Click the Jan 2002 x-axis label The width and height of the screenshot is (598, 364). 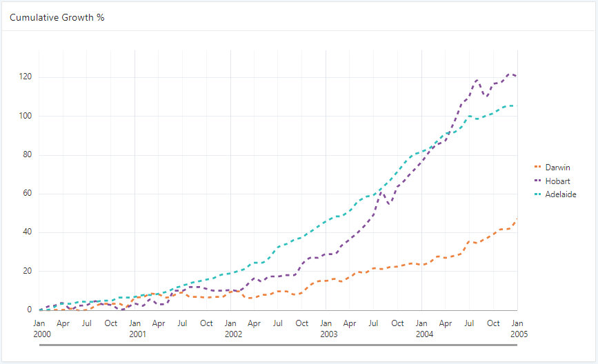pos(231,328)
